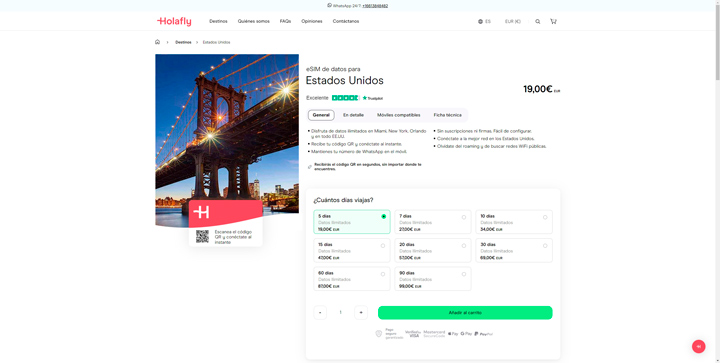The image size is (720, 363).
Task: Open the red chat bubble icon
Action: pos(698,346)
